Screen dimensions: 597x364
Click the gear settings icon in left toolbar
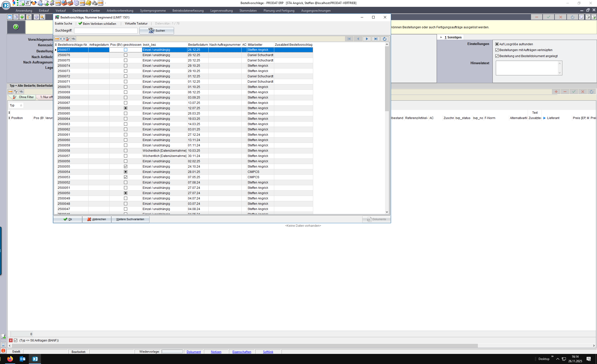[x=36, y=17]
